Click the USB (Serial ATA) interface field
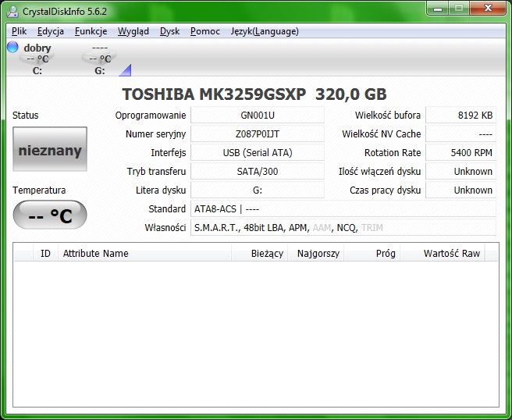 point(258,152)
